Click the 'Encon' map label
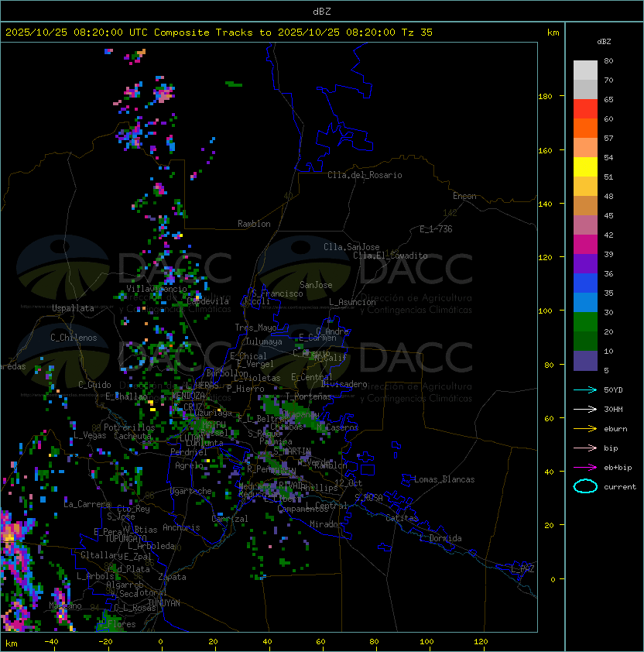This screenshot has width=644, height=652. point(464,196)
